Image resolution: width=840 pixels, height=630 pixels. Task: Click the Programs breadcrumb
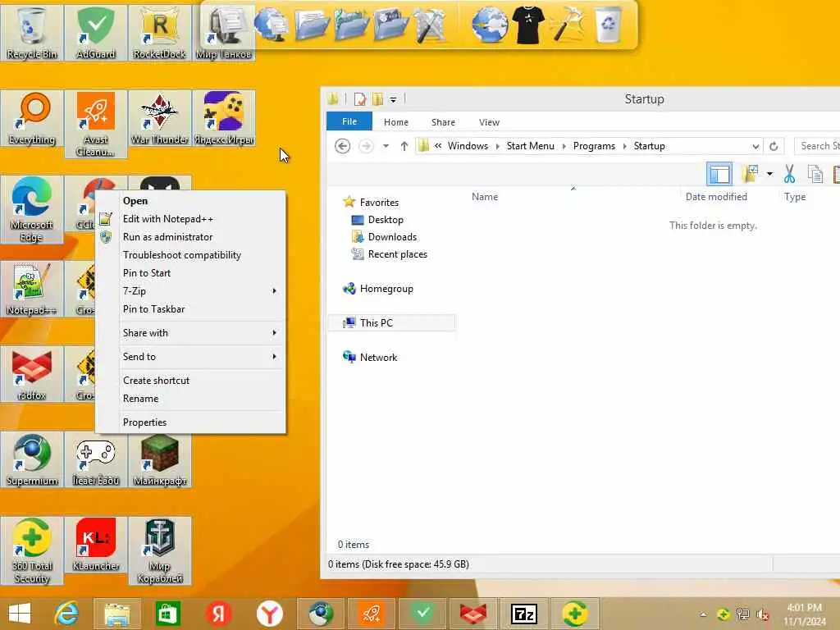pos(594,146)
